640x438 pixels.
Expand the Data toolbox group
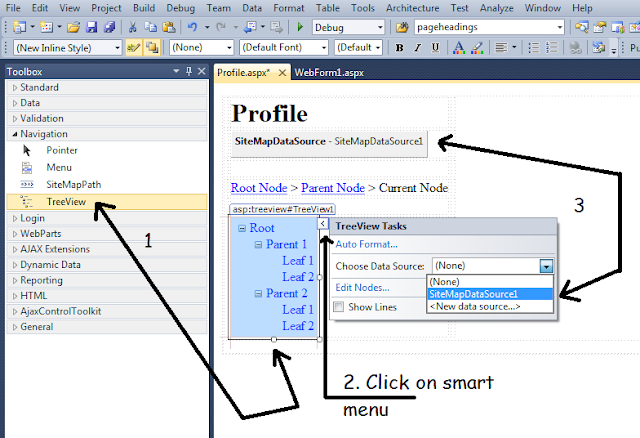15,103
